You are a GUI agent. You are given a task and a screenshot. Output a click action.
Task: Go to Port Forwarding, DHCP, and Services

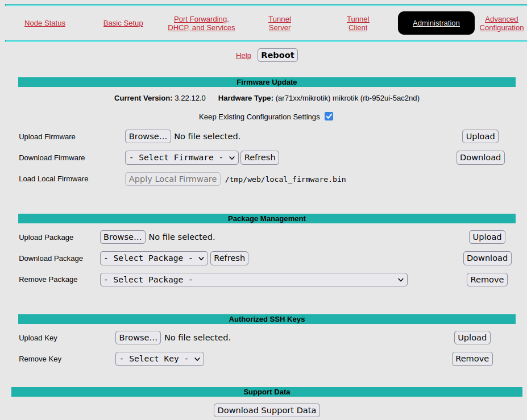201,23
